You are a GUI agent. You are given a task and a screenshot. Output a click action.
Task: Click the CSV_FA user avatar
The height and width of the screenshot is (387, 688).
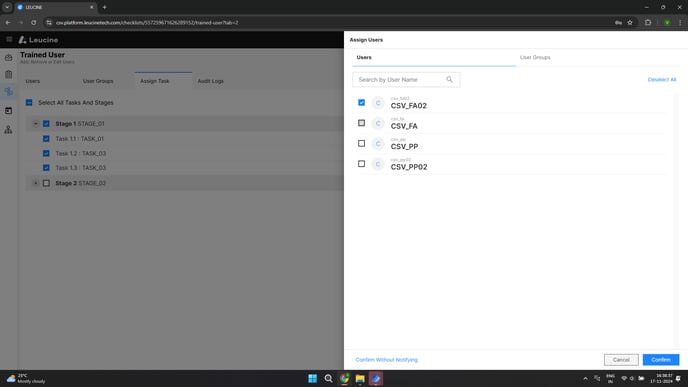378,123
